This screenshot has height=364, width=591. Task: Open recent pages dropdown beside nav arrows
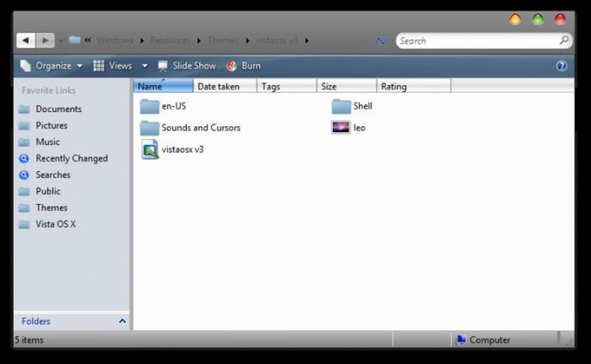(x=61, y=41)
